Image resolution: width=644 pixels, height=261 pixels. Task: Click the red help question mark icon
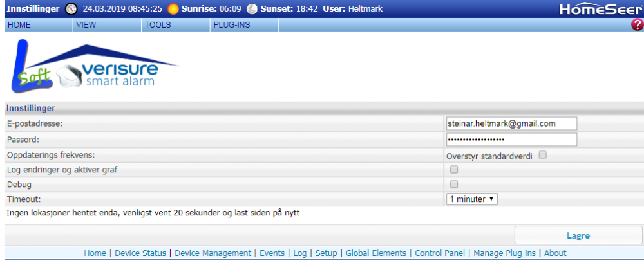tap(638, 25)
